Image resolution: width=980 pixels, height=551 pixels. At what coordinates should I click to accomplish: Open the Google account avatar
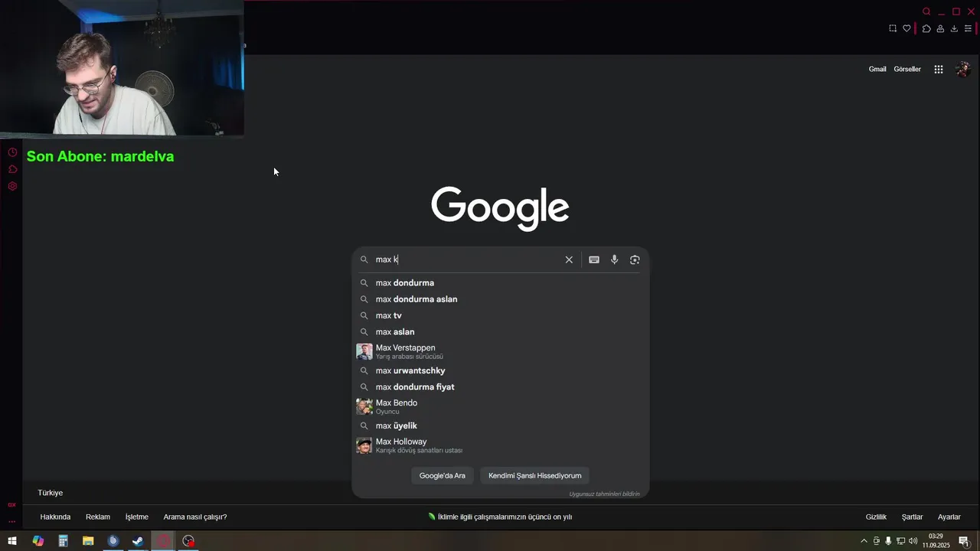[x=963, y=69]
